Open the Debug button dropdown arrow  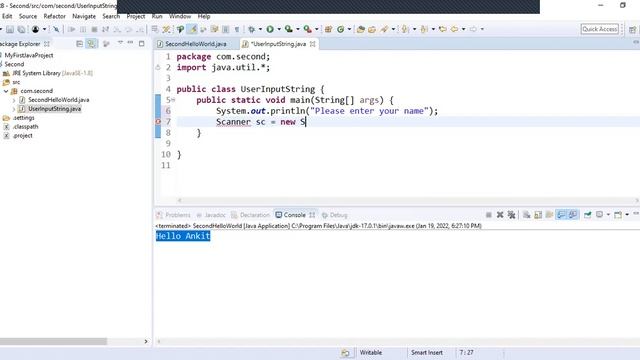coord(260,29)
